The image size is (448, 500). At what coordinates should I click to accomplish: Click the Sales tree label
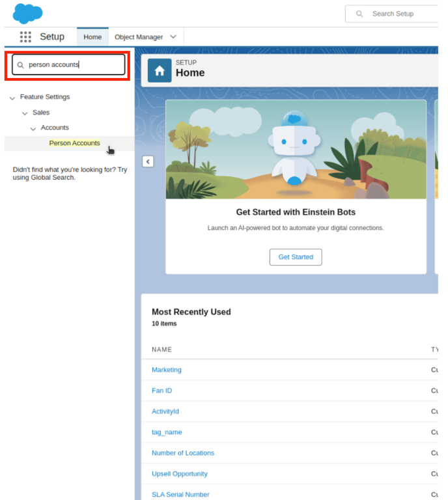tap(41, 113)
